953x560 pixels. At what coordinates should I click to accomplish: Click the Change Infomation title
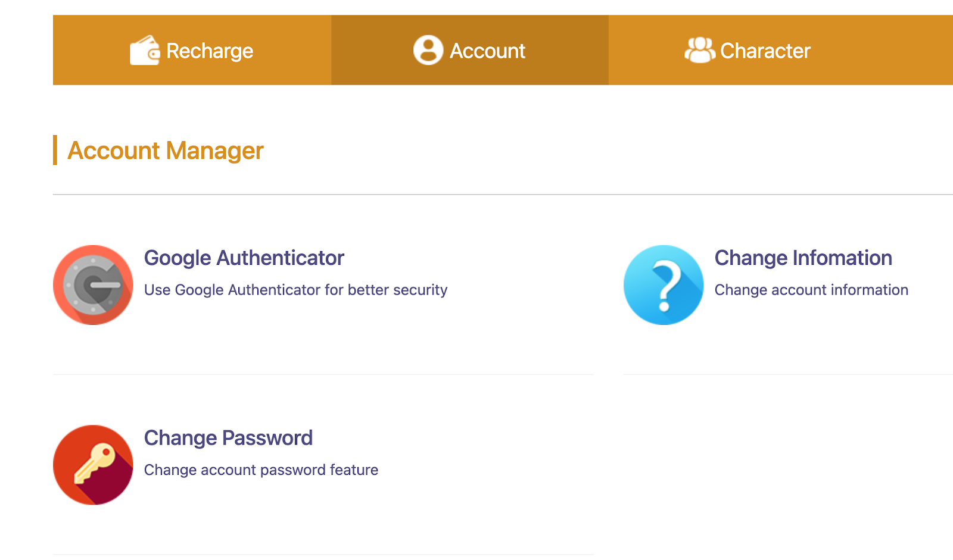(x=803, y=258)
